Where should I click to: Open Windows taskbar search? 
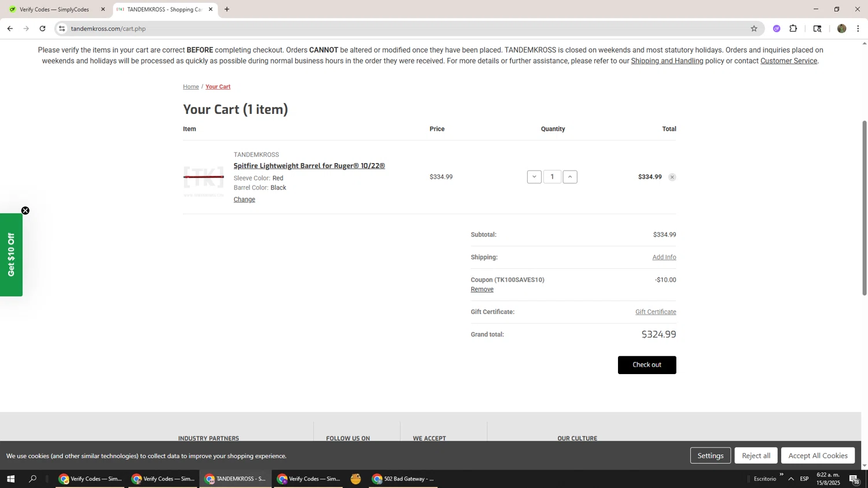pyautogui.click(x=33, y=479)
